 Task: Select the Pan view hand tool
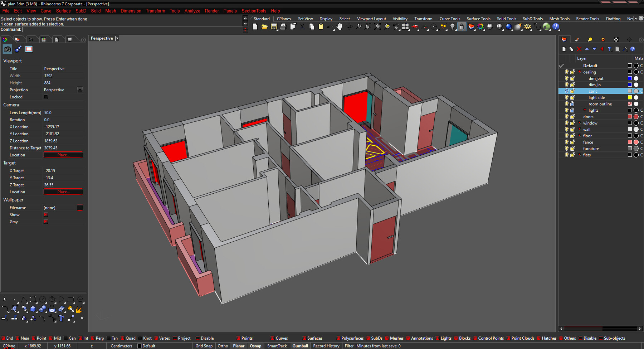pyautogui.click(x=339, y=26)
